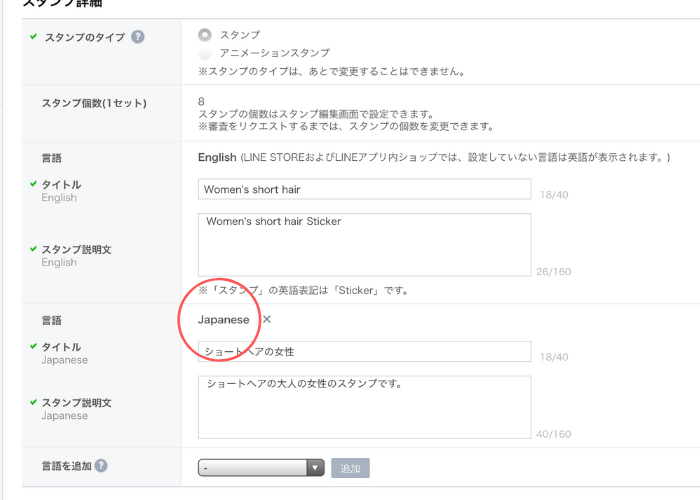
Task: Click the checkmark beside Japanese スタンプ説明文
Action: (33, 403)
